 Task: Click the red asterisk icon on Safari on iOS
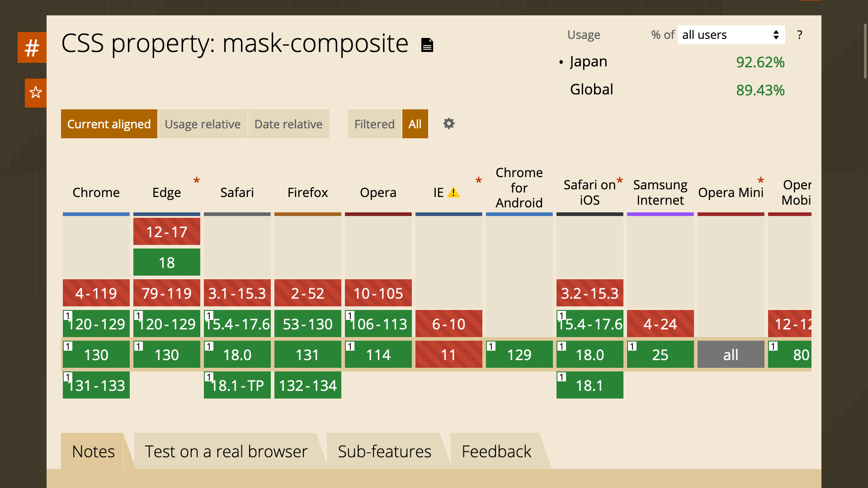pos(619,181)
